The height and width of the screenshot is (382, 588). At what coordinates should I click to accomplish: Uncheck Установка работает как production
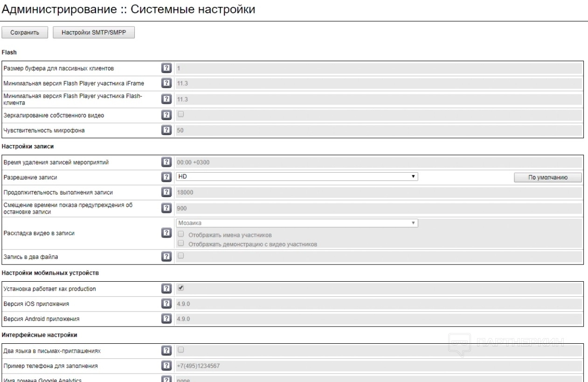pyautogui.click(x=180, y=289)
